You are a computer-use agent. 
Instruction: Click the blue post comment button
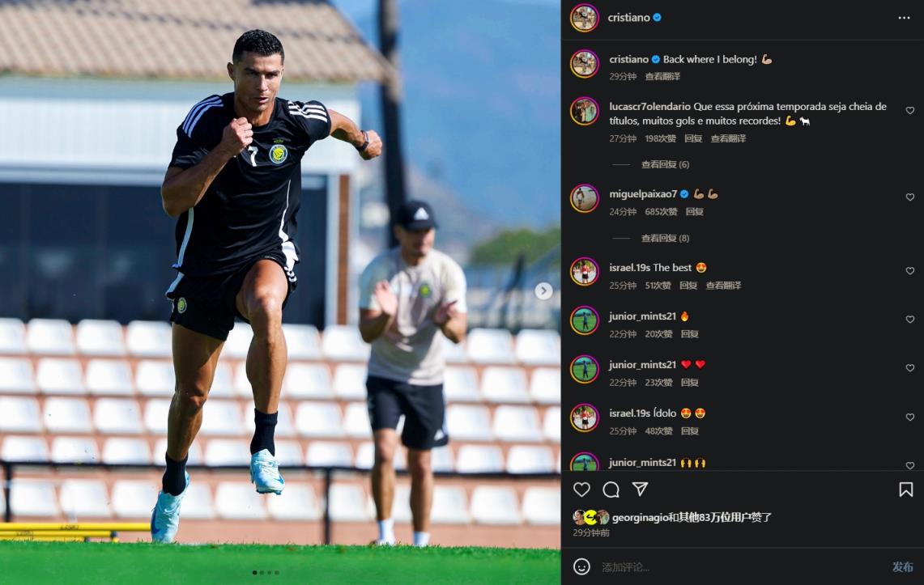coord(902,566)
